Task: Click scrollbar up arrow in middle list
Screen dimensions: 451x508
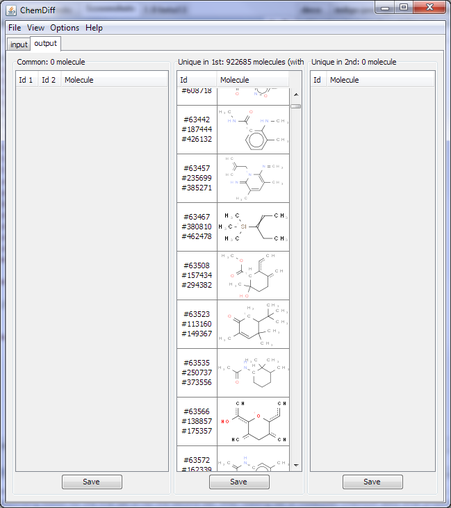Action: 296,95
